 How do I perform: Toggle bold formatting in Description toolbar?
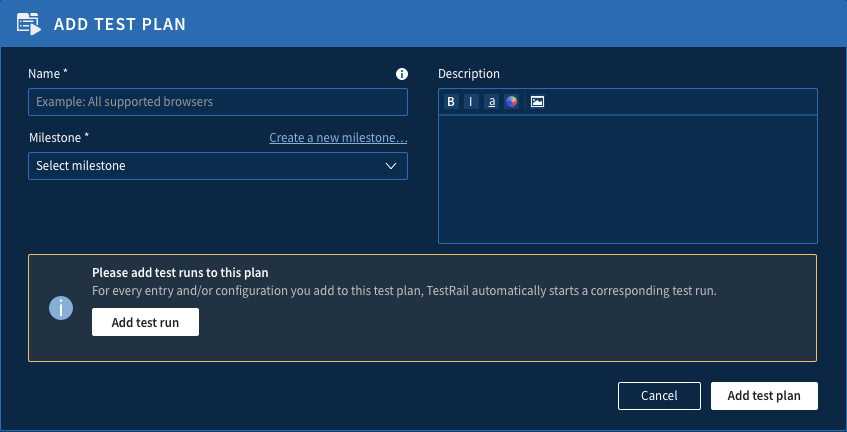[x=451, y=102]
